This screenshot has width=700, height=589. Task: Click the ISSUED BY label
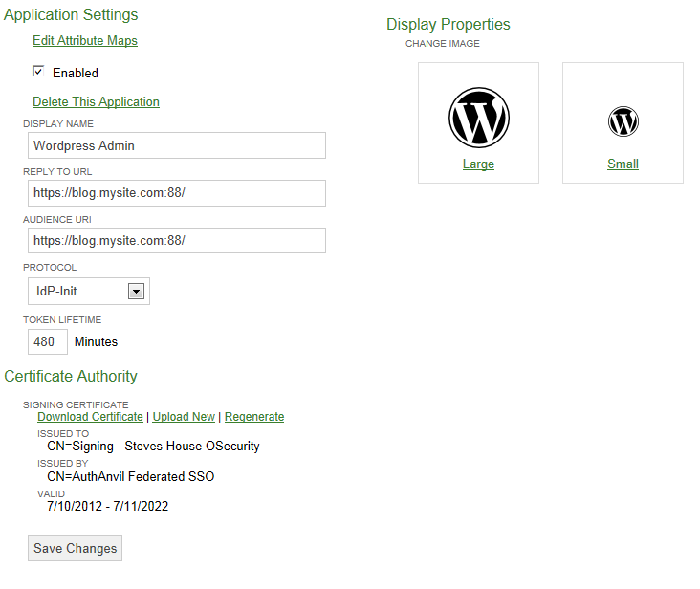(x=62, y=464)
